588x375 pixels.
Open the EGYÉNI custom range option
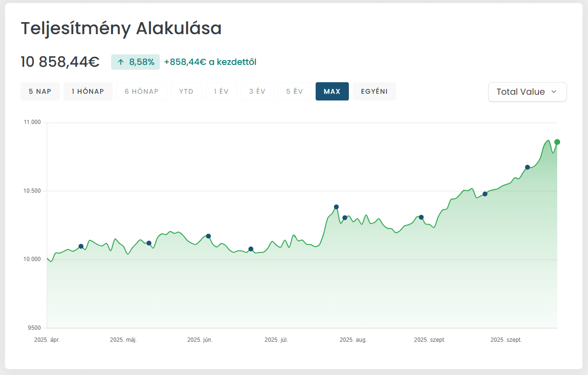tap(374, 91)
